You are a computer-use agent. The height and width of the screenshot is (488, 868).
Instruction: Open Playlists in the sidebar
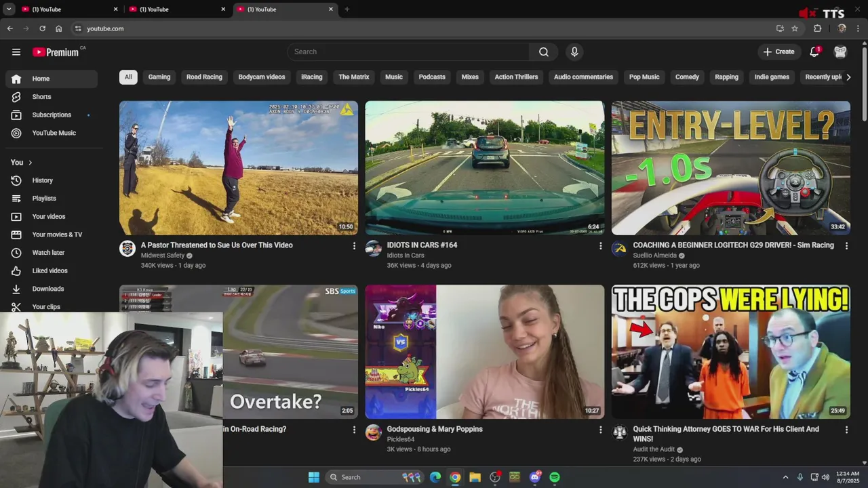pos(52,199)
